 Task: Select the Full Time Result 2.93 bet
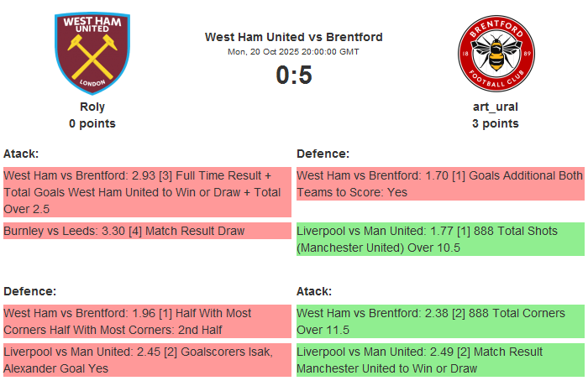coord(147,192)
